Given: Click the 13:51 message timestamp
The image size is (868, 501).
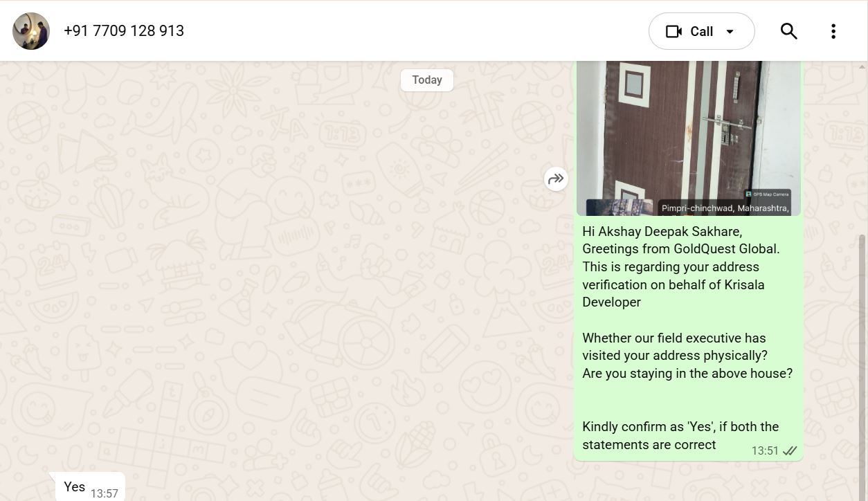Looking at the screenshot, I should (x=765, y=451).
